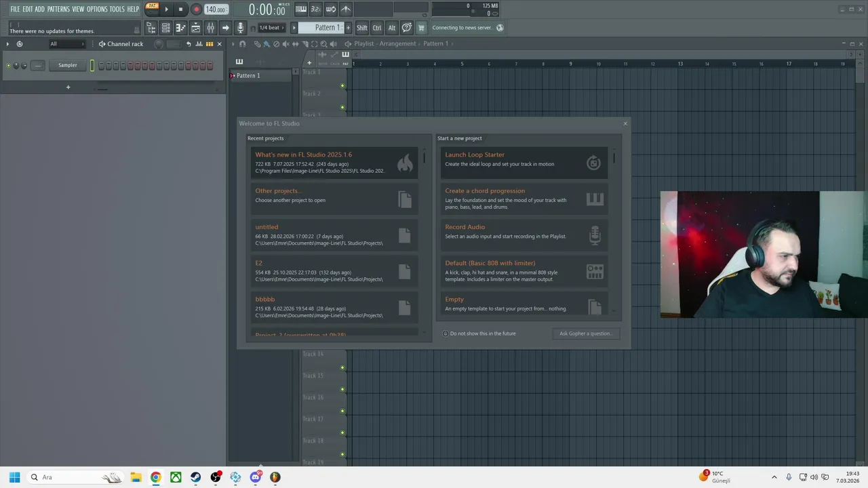Add a channel with plus button
Image resolution: width=868 pixels, height=488 pixels.
[x=68, y=87]
